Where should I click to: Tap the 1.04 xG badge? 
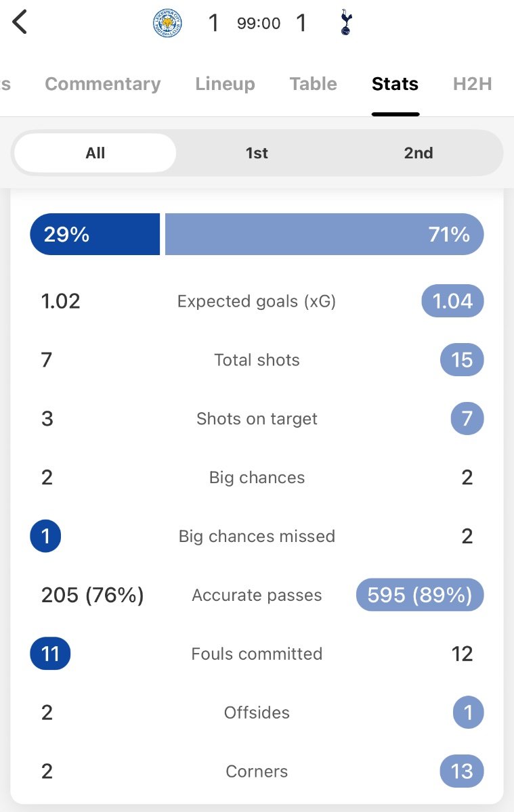coord(452,301)
